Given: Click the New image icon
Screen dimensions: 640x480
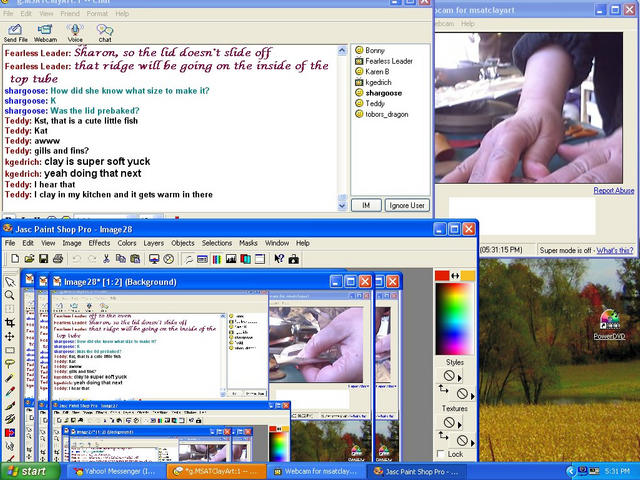Looking at the screenshot, I should point(15,259).
